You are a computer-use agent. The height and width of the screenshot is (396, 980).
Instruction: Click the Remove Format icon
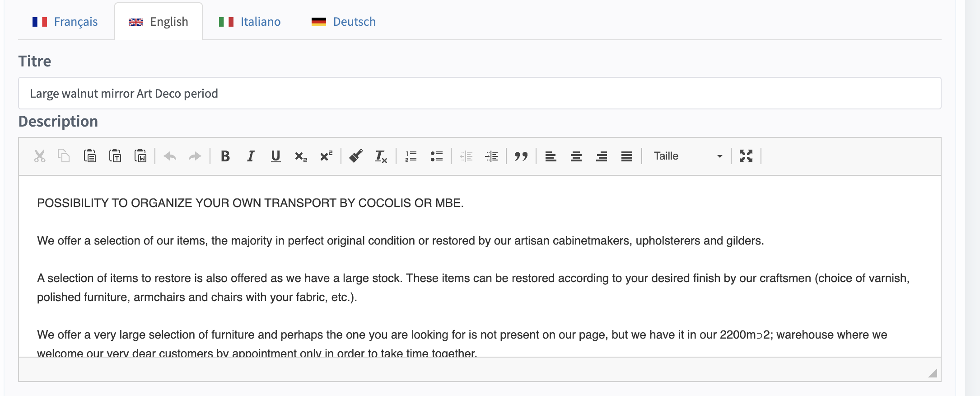[x=381, y=156]
